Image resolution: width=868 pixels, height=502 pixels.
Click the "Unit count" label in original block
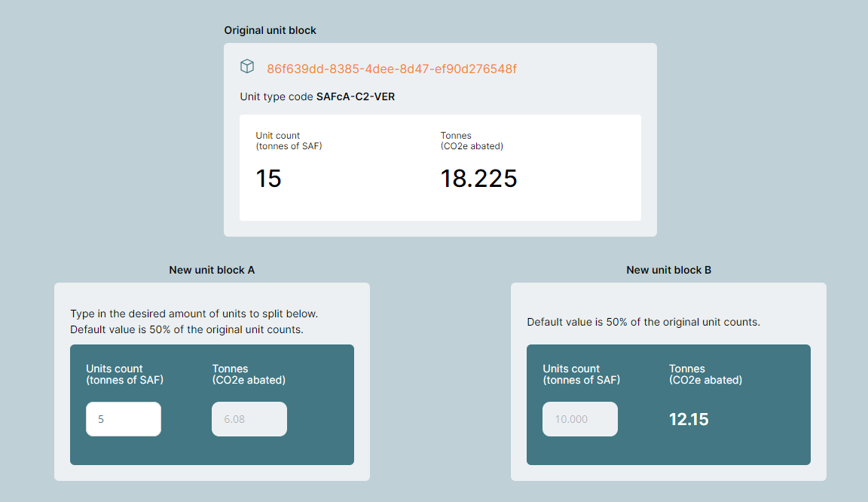pos(278,136)
